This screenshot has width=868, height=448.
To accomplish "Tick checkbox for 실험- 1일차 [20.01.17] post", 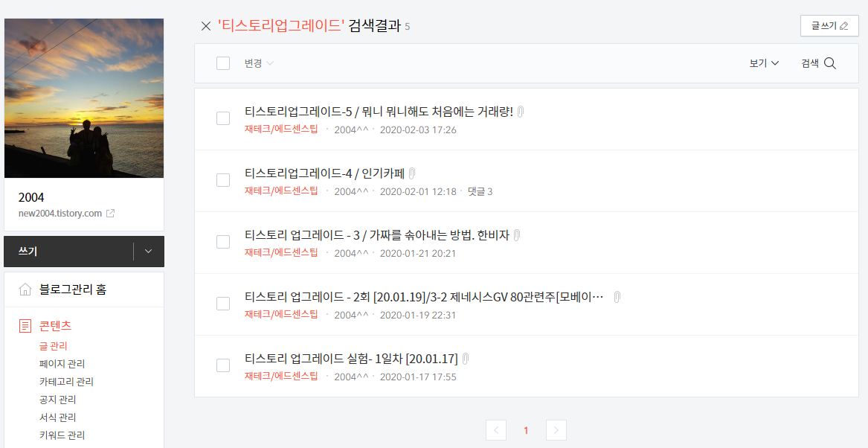I will click(223, 365).
